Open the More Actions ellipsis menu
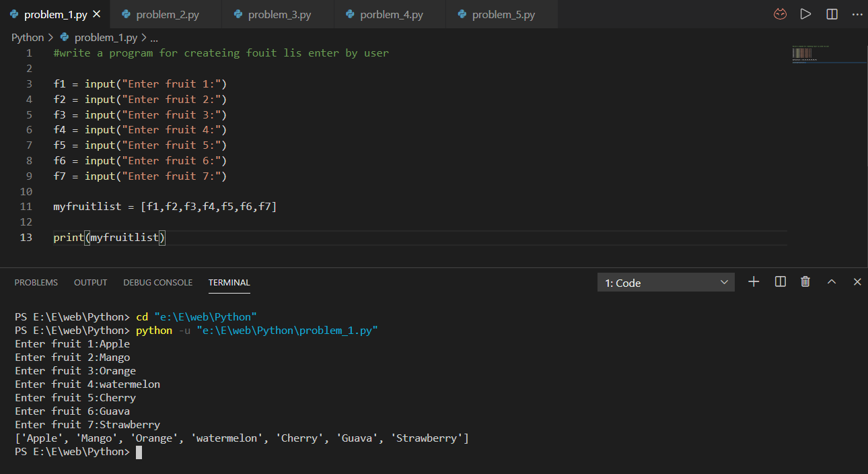The height and width of the screenshot is (474, 868). (x=858, y=13)
